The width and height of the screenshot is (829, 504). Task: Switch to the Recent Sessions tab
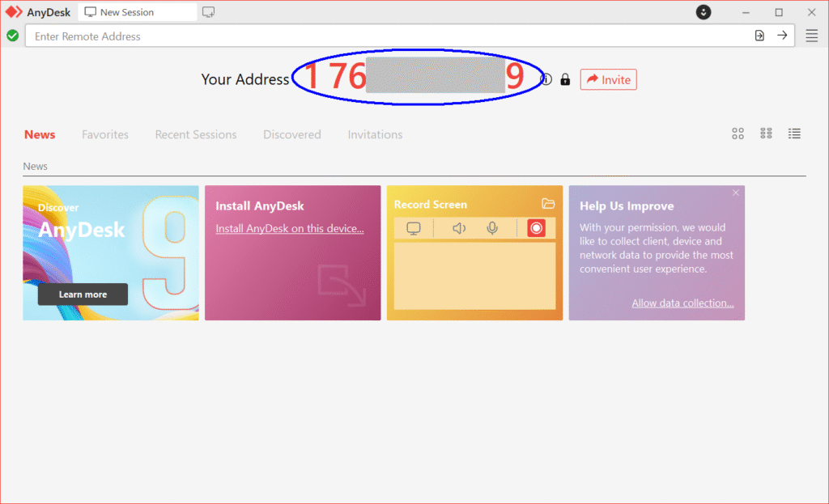coord(196,134)
